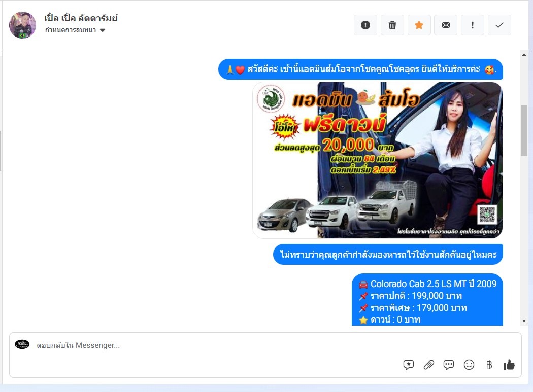Select the Colorado Cab 2.5 LS MT message

pyautogui.click(x=427, y=300)
